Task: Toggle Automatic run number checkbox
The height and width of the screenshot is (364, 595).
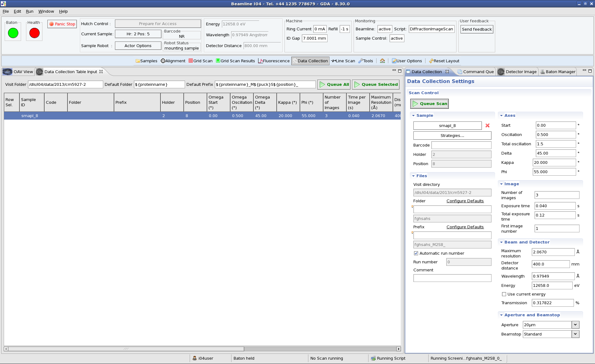Action: pos(416,253)
